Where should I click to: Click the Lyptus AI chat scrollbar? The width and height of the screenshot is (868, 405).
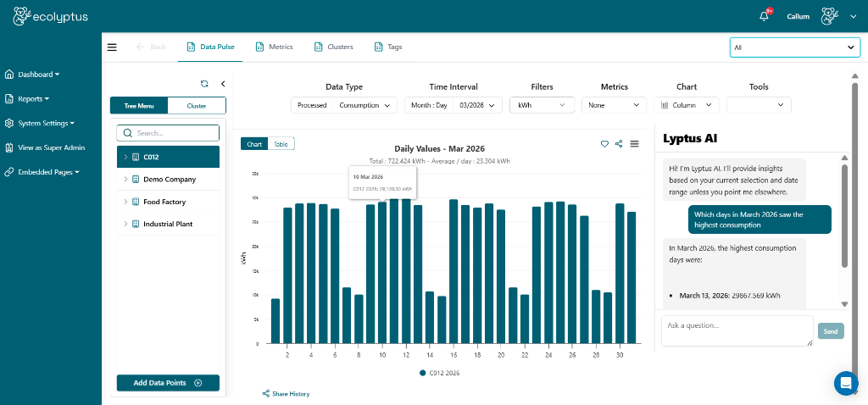click(x=843, y=216)
